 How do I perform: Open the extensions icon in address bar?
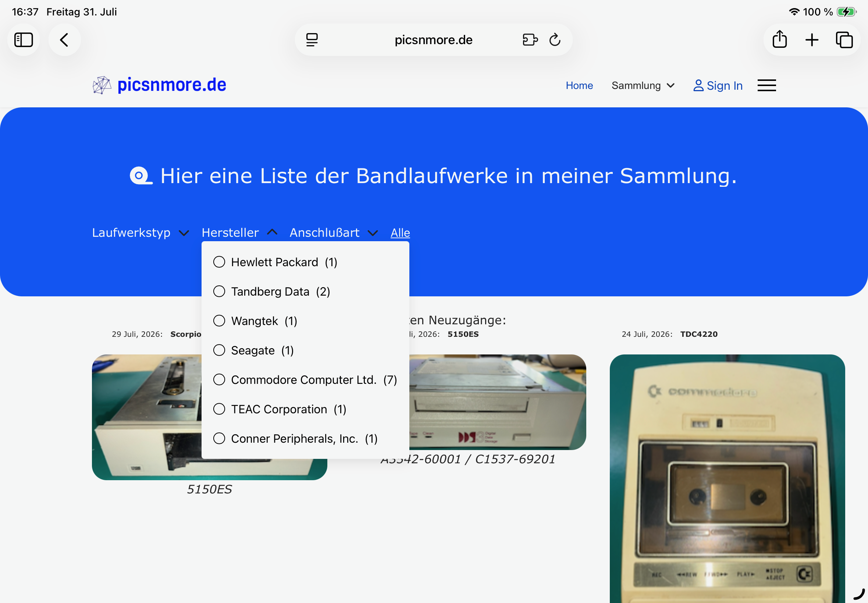tap(530, 40)
